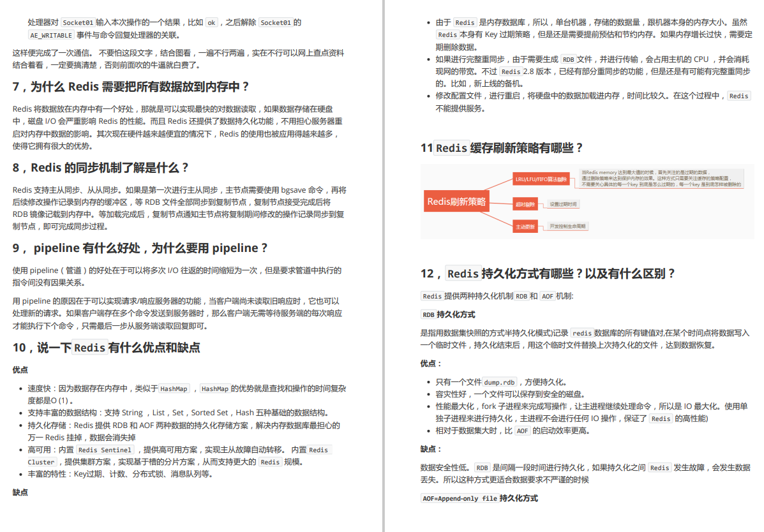
Task: Click heading '9， pipeline 有什么好处，为什么要用 pipeline？'
Action: pyautogui.click(x=140, y=248)
